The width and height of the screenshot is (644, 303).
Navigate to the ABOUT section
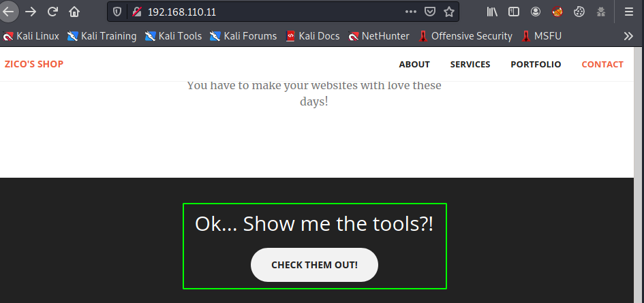[414, 65]
